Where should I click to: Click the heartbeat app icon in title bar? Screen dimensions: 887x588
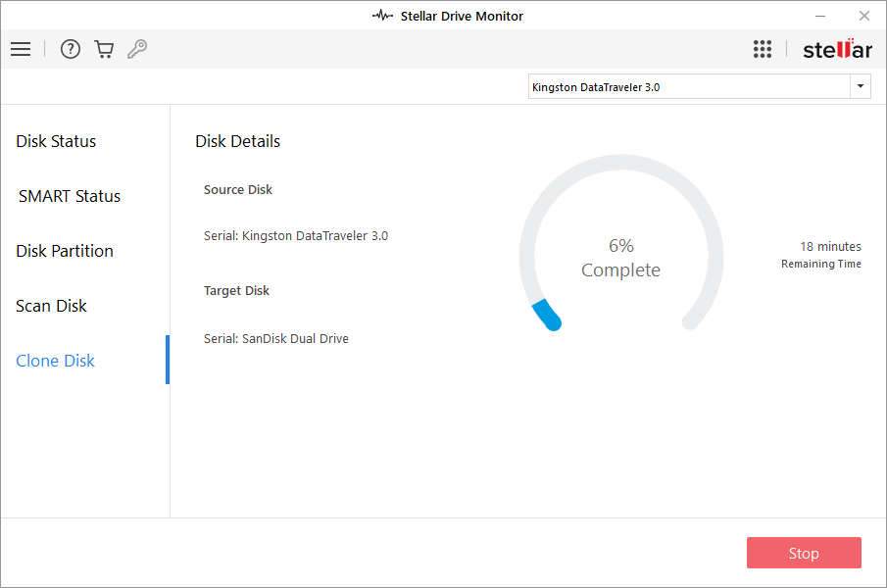click(382, 16)
